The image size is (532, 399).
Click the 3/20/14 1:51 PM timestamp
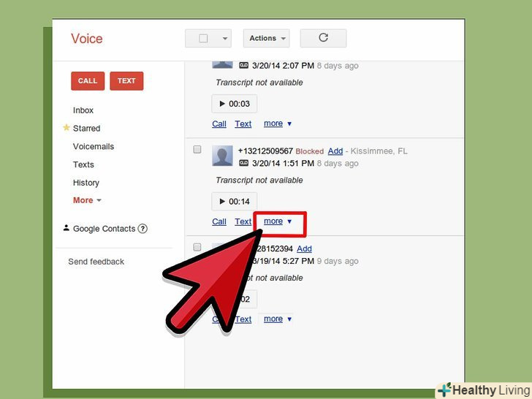[x=284, y=163]
